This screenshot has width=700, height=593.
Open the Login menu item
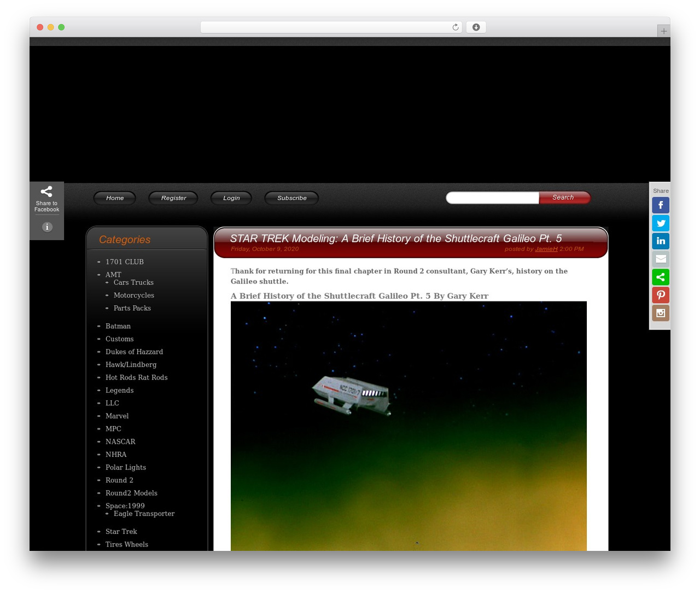(x=231, y=198)
